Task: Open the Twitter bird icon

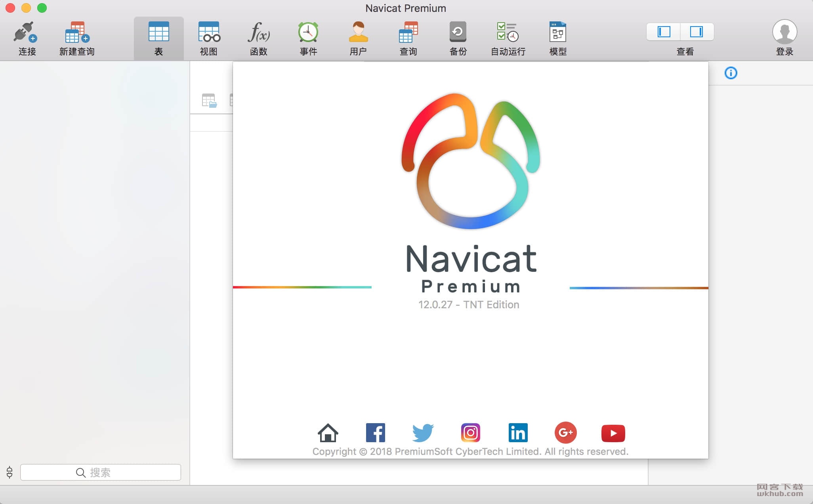Action: [x=423, y=433]
